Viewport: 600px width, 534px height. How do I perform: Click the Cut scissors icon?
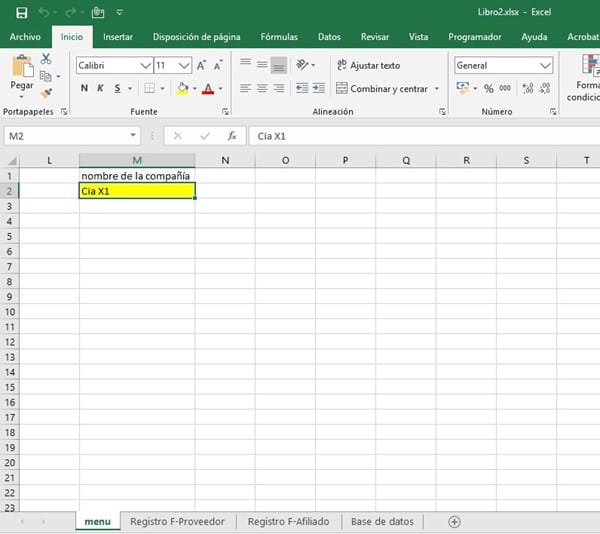(x=46, y=60)
